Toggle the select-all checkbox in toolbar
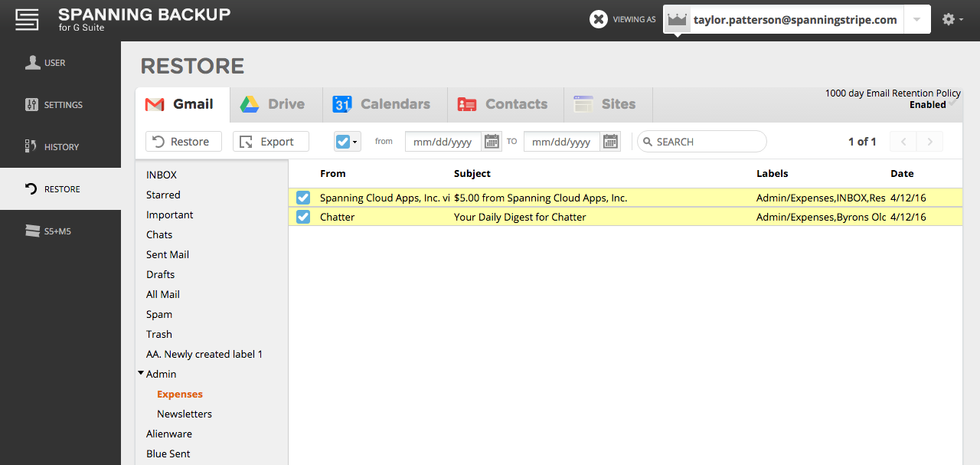Viewport: 980px width, 465px height. pos(342,142)
